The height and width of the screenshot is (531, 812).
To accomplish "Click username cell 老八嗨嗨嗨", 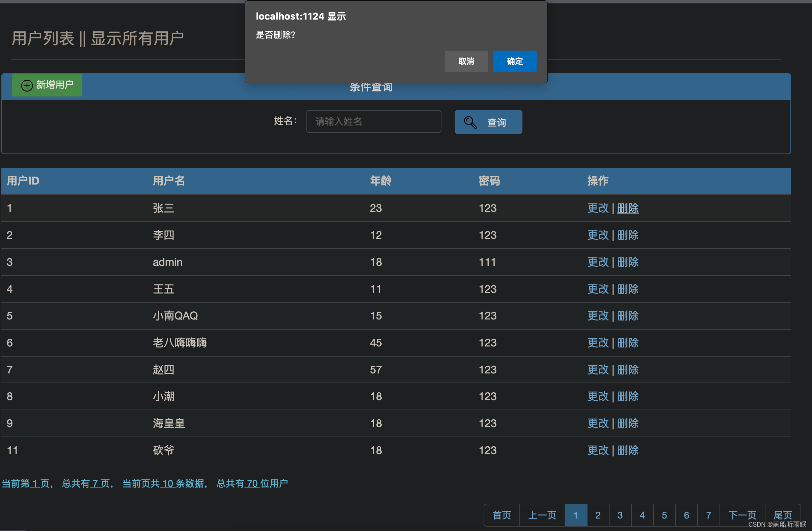I will click(180, 342).
